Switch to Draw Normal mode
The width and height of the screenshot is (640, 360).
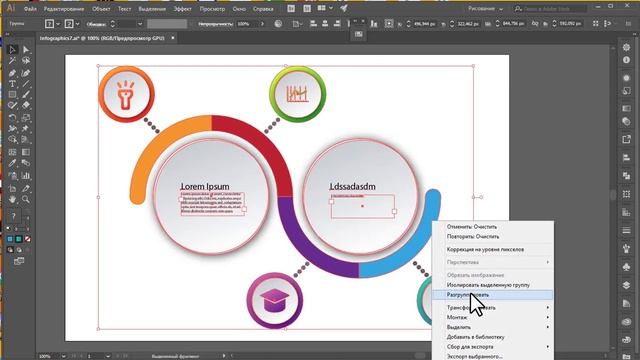pyautogui.click(x=10, y=250)
